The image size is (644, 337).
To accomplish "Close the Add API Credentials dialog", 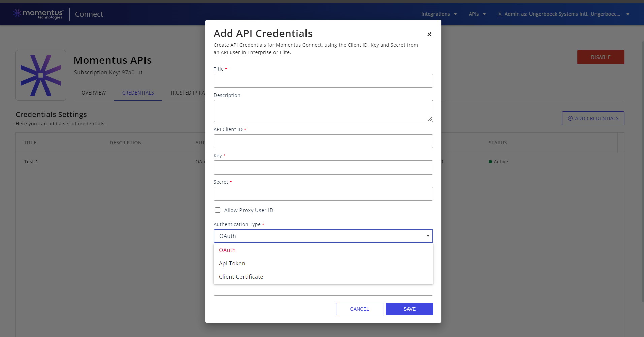I will click(x=429, y=34).
